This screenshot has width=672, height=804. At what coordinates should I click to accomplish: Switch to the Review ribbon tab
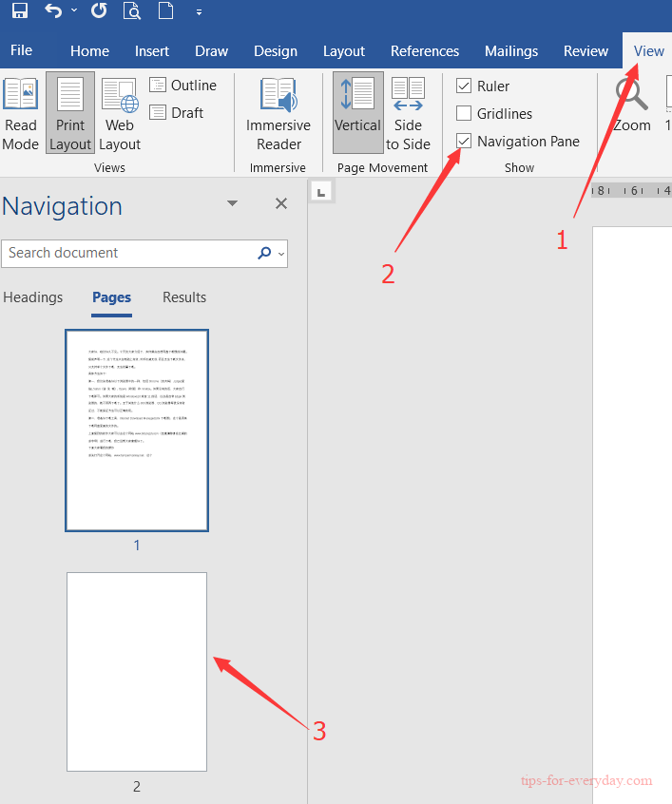click(x=586, y=50)
